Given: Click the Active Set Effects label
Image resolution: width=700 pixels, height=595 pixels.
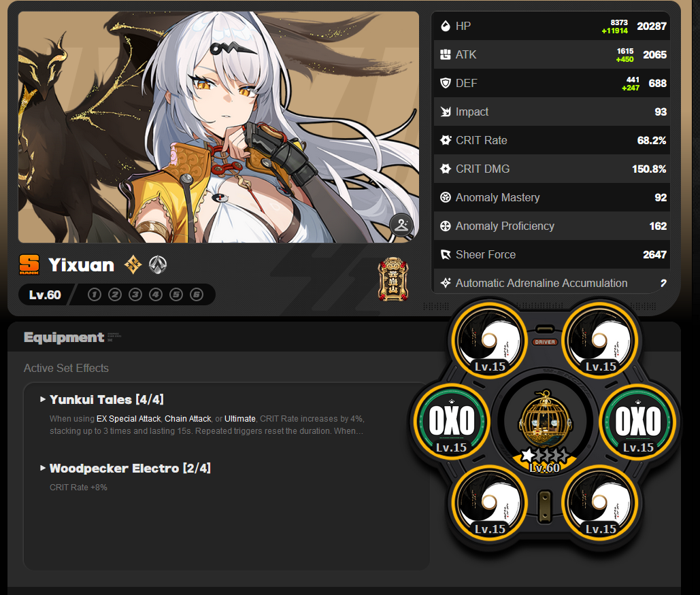Looking at the screenshot, I should point(66,368).
